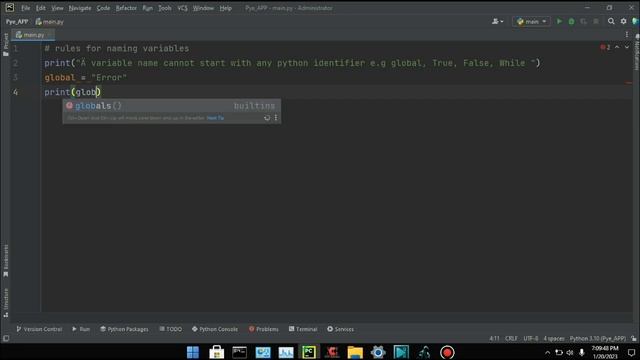Open the Problems tool window

(264, 329)
